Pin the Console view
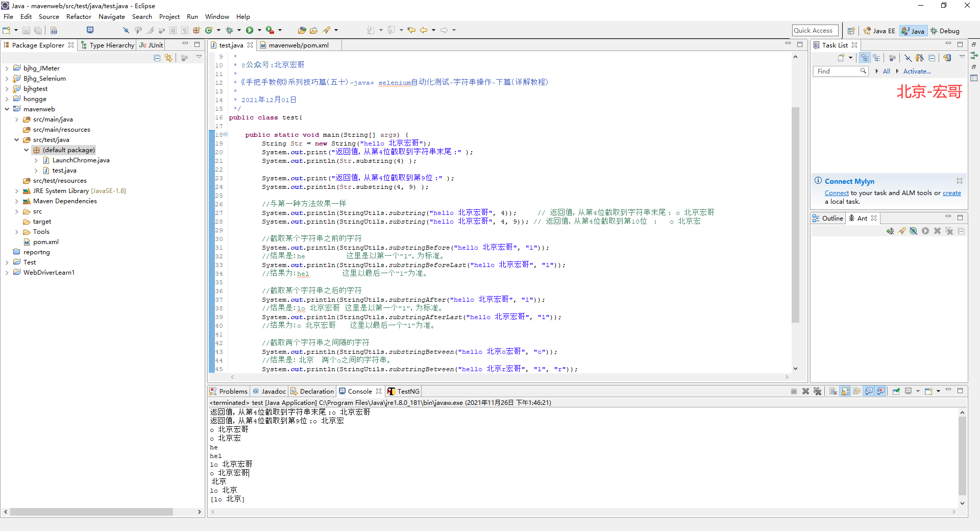The height and width of the screenshot is (531, 980). pyautogui.click(x=897, y=391)
